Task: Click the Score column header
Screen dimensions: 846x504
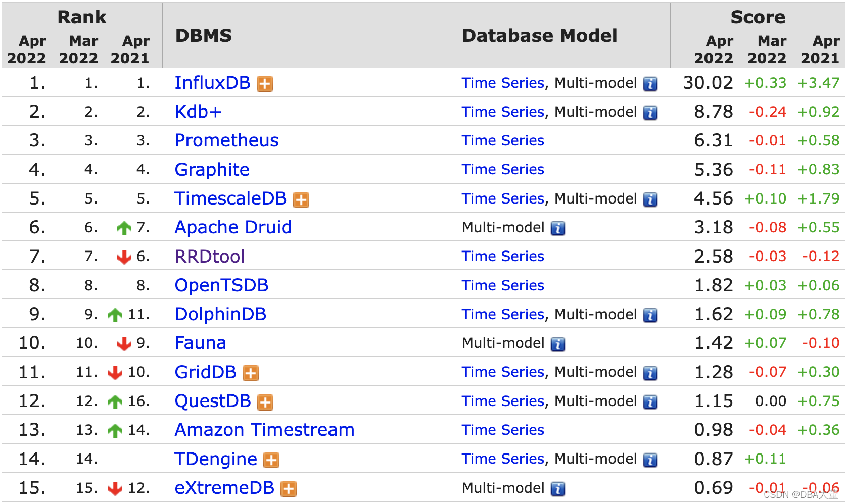Action: click(x=758, y=17)
